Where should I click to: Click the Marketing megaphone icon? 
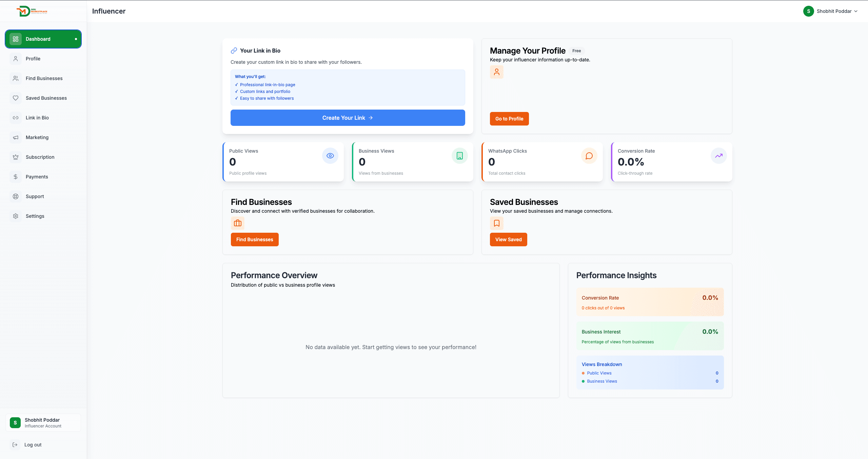click(x=16, y=137)
